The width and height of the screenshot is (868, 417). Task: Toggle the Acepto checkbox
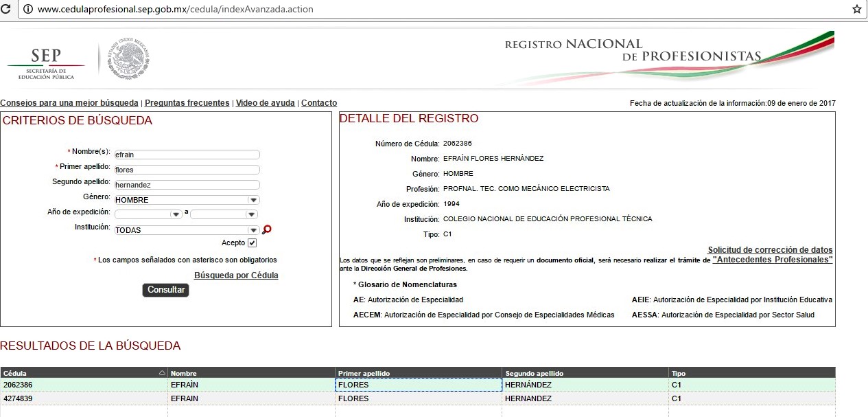(252, 243)
